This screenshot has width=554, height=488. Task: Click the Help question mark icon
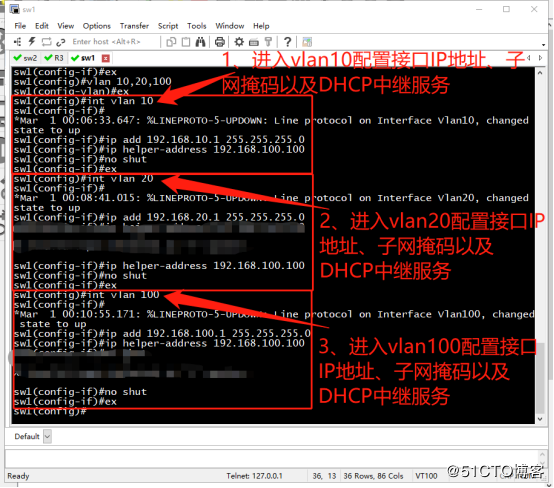point(288,42)
